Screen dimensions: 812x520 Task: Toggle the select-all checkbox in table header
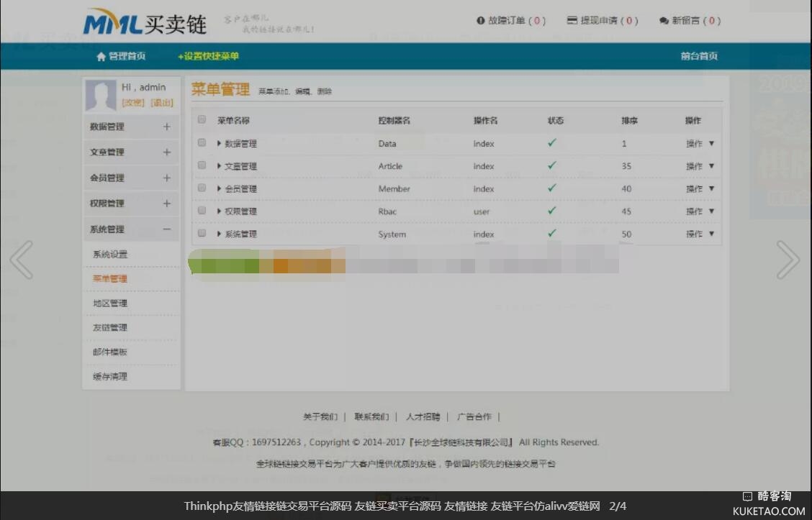(x=202, y=120)
